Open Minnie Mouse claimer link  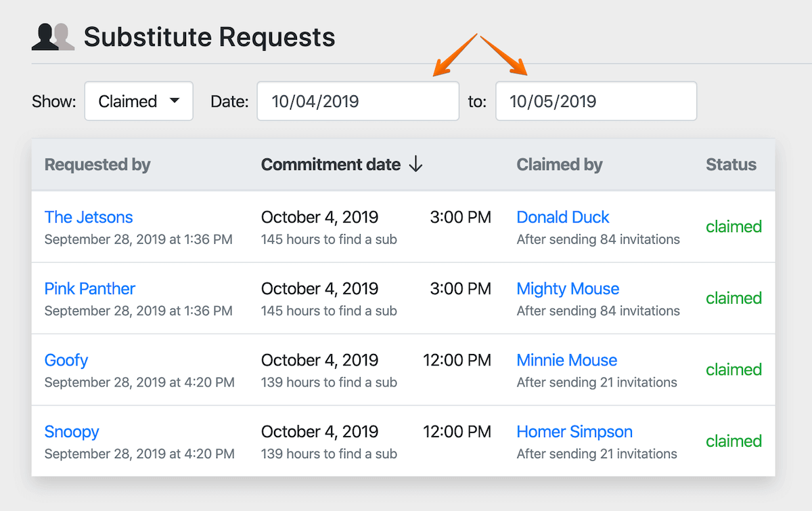point(567,360)
